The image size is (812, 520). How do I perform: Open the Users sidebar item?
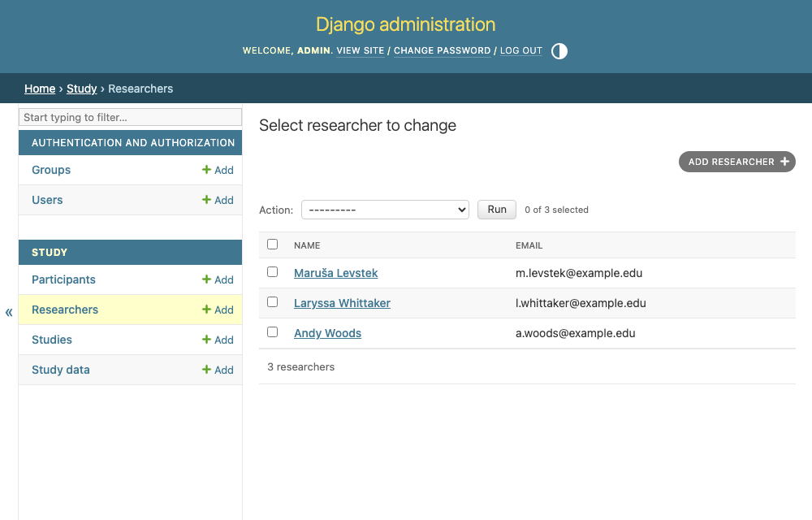click(47, 200)
